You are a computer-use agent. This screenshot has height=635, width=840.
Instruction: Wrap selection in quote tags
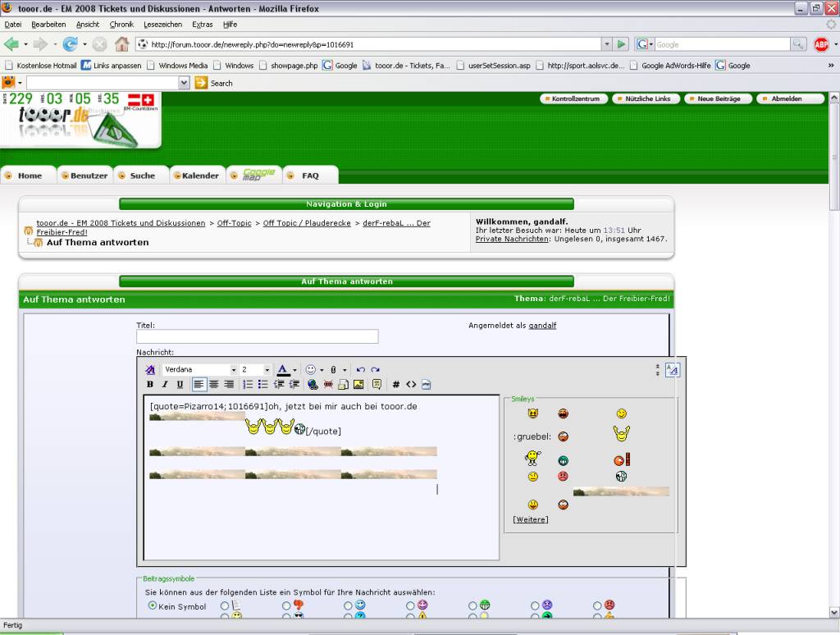(x=377, y=384)
